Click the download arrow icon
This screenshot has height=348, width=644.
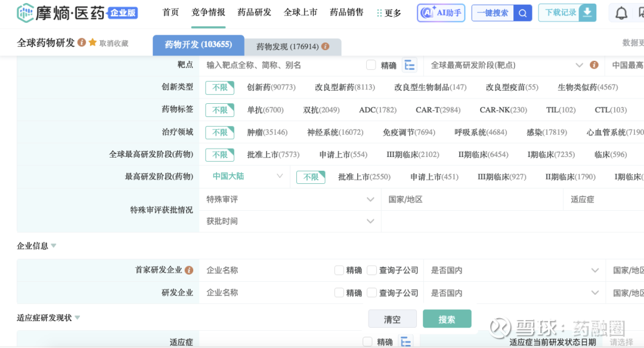pos(587,13)
